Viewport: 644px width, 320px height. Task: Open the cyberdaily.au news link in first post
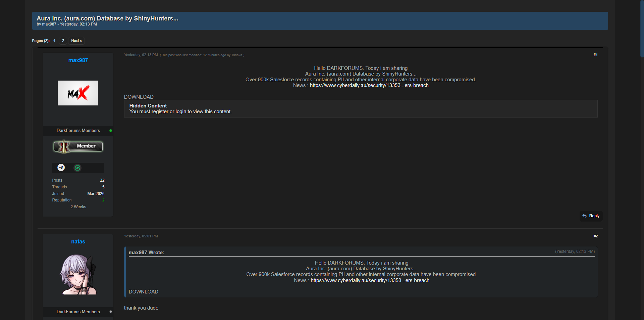click(369, 85)
